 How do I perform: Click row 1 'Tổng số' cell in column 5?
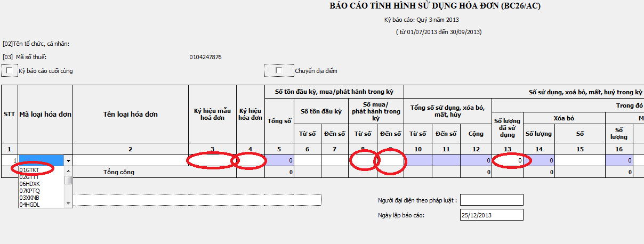click(x=279, y=160)
